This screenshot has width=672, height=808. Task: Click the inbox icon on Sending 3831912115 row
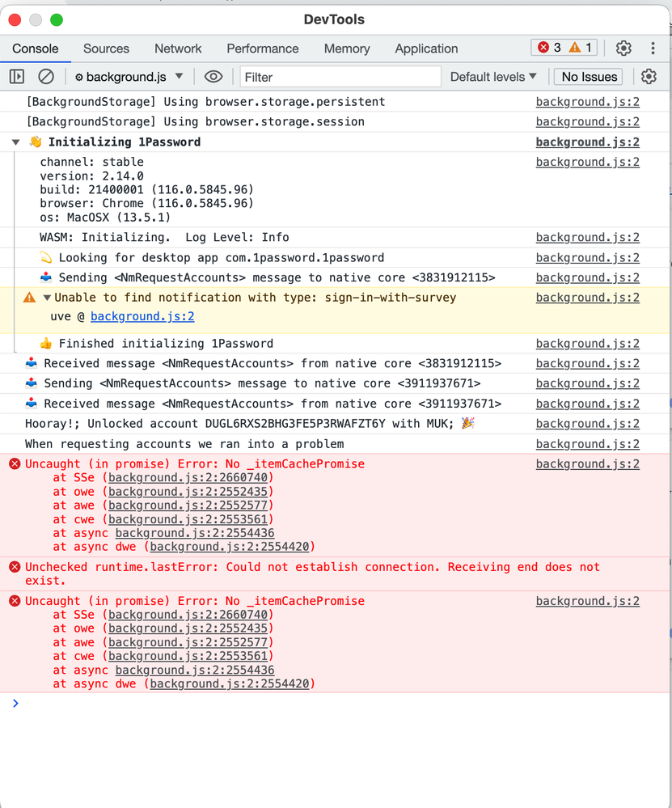[46, 277]
